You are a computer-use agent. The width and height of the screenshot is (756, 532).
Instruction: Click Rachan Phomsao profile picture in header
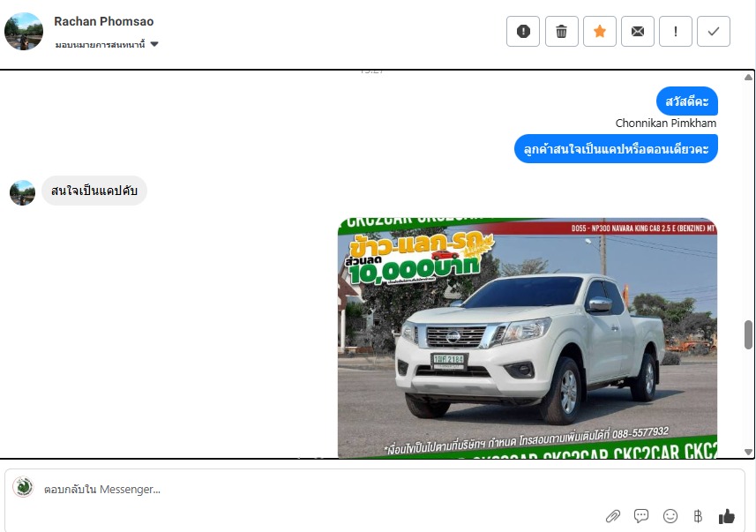(x=24, y=32)
